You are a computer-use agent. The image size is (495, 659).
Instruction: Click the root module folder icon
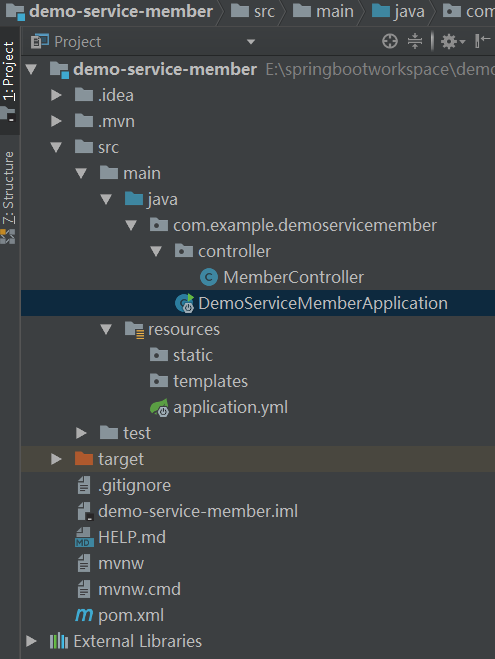[59, 70]
